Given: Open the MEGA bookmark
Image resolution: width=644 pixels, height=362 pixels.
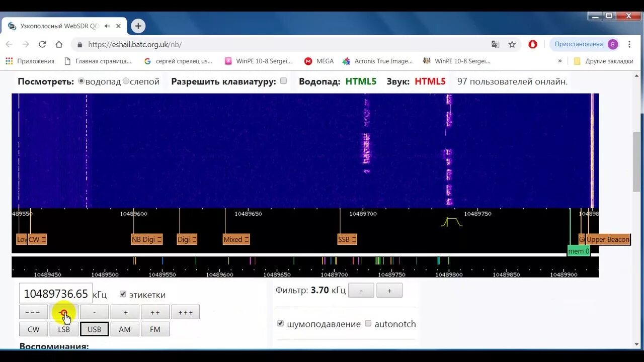Looking at the screenshot, I should coord(318,61).
